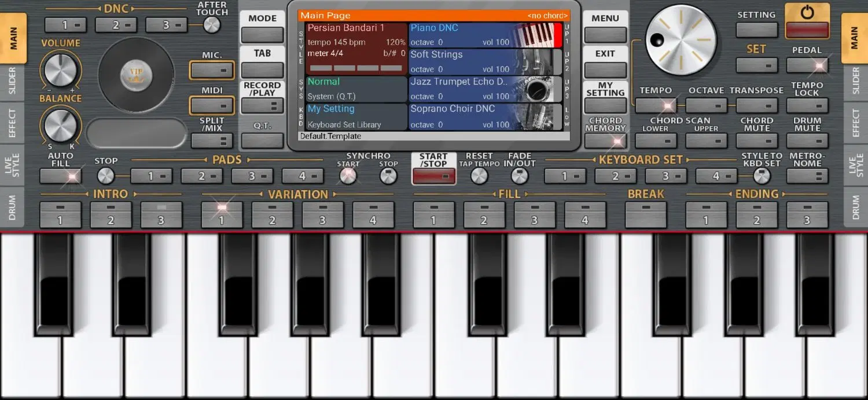Toggle the Drum Mute button

pos(807,140)
